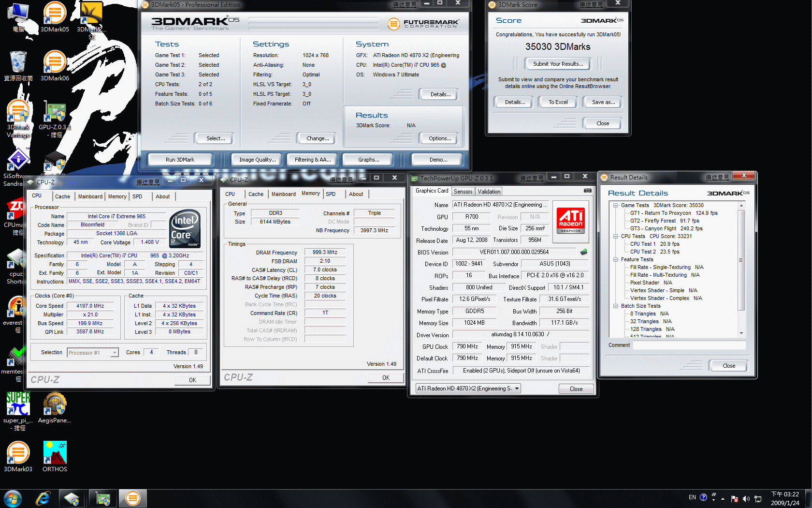Click the EN language indicator

[692, 497]
